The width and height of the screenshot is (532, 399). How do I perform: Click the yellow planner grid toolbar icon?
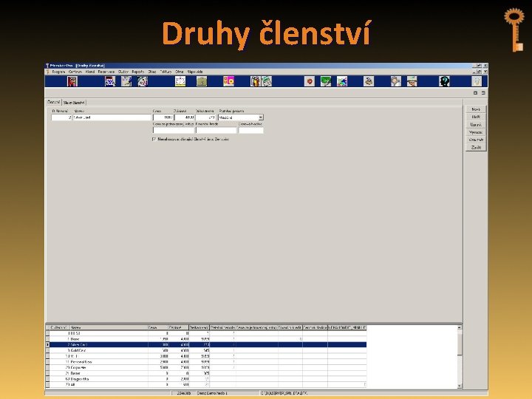pos(180,81)
